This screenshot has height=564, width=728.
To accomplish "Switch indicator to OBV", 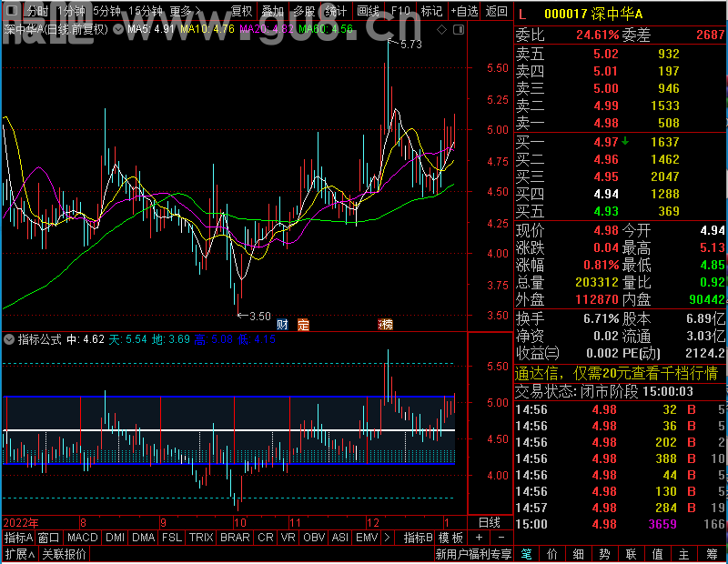I will pyautogui.click(x=314, y=538).
